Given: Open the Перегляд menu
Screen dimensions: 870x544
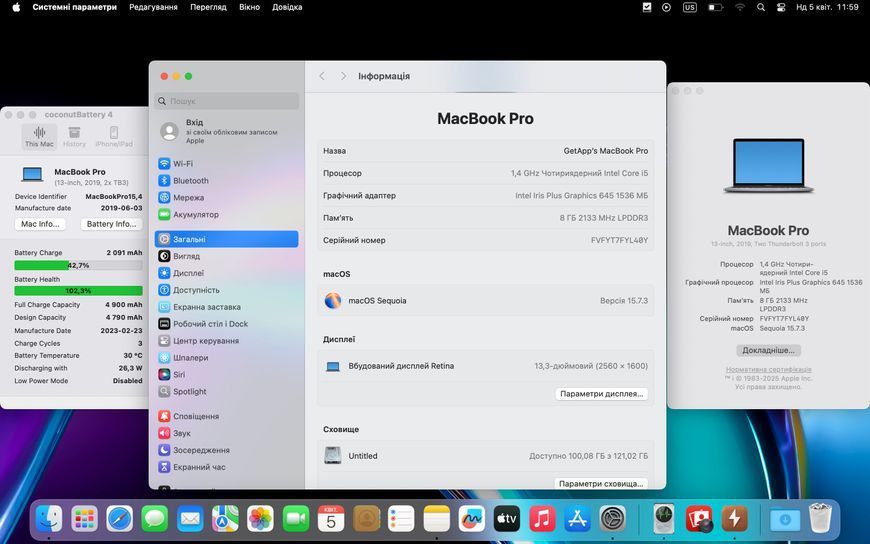Looking at the screenshot, I should [208, 7].
